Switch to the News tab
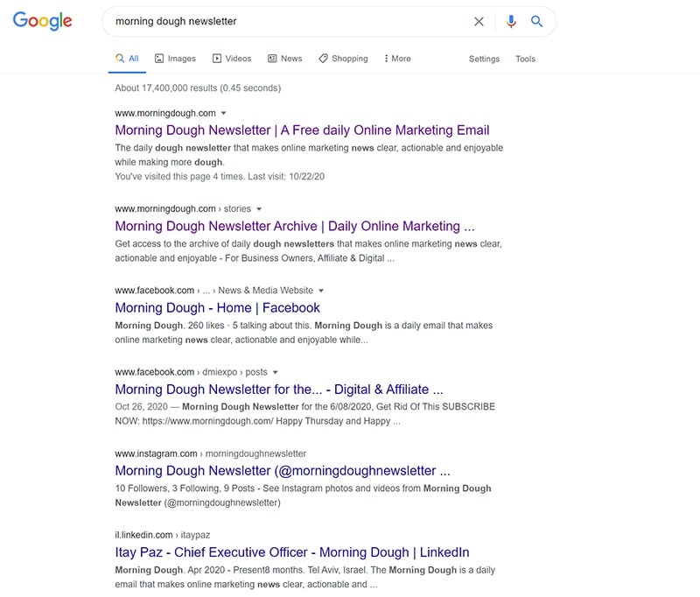 pos(285,59)
